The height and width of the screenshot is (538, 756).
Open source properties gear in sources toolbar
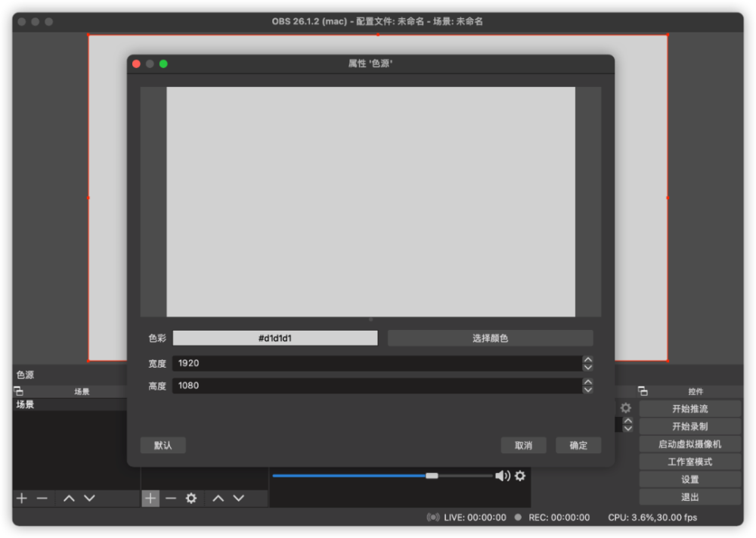pyautogui.click(x=191, y=498)
